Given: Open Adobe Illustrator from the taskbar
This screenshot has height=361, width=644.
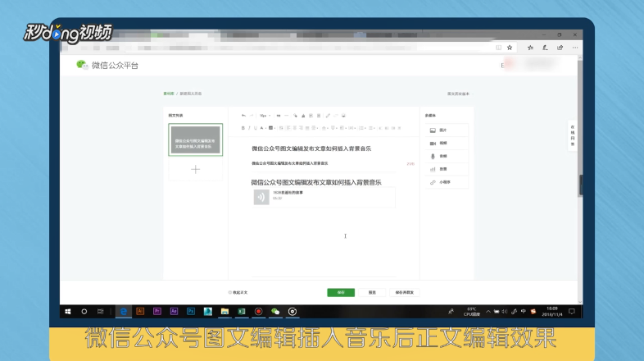Looking at the screenshot, I should click(140, 312).
